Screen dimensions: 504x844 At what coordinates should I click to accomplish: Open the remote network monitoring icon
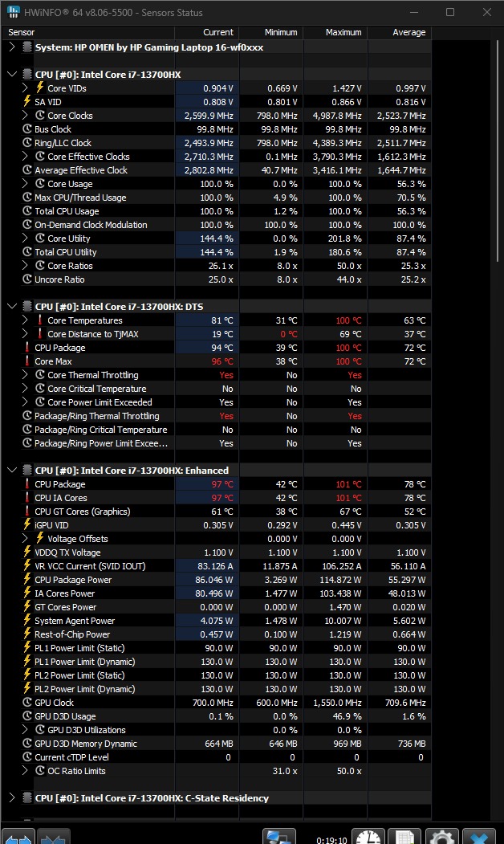[280, 837]
